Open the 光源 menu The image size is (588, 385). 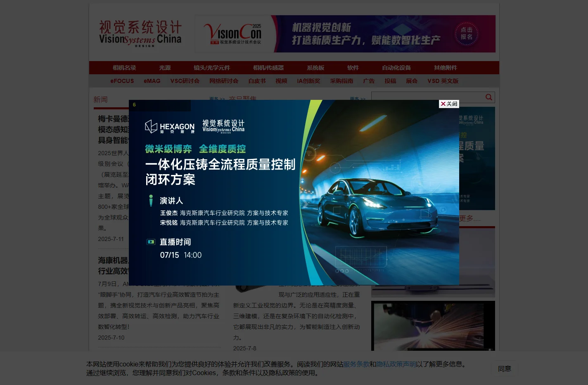165,68
